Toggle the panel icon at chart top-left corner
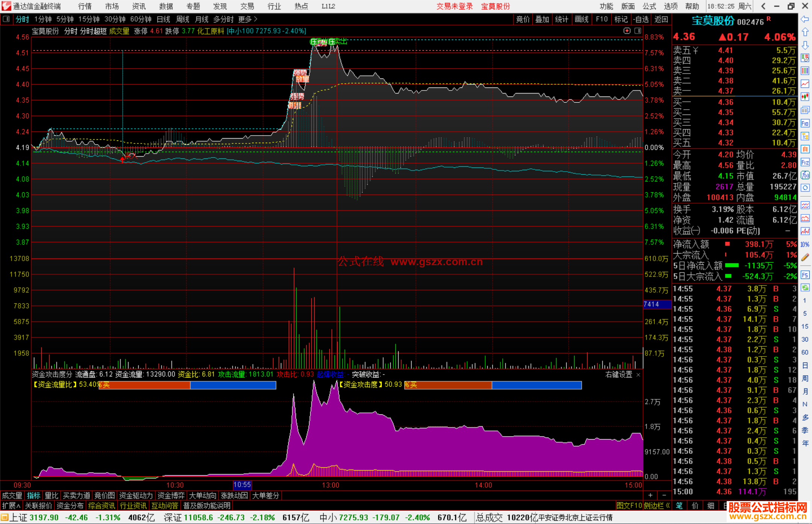This screenshot has height=524, width=812. 6,19
